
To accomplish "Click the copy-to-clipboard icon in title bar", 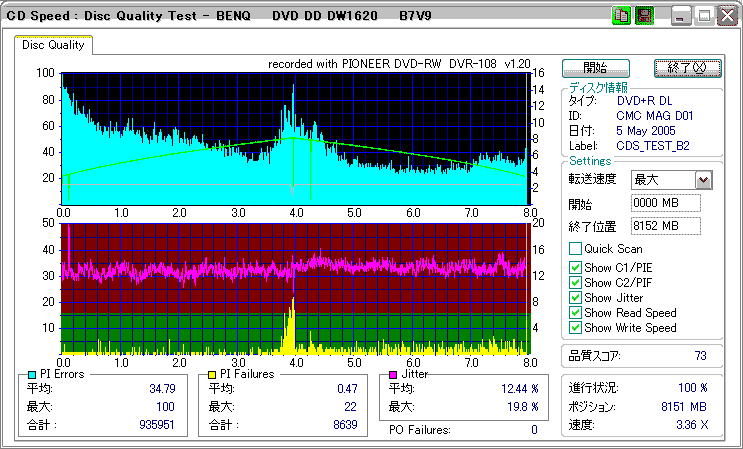I will 620,16.
